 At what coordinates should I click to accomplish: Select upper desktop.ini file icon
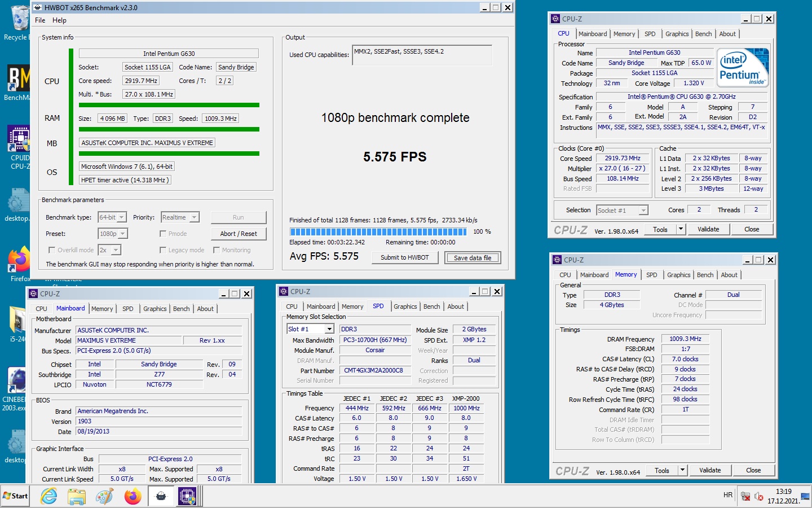click(17, 205)
